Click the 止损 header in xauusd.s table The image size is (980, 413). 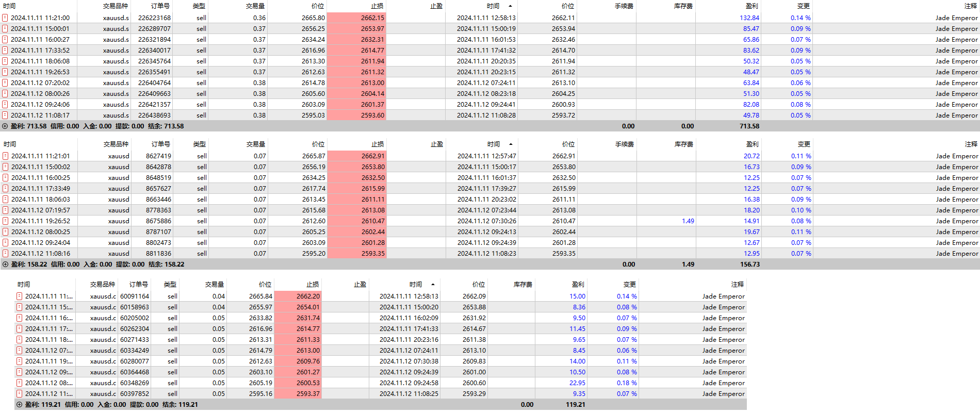pyautogui.click(x=378, y=6)
